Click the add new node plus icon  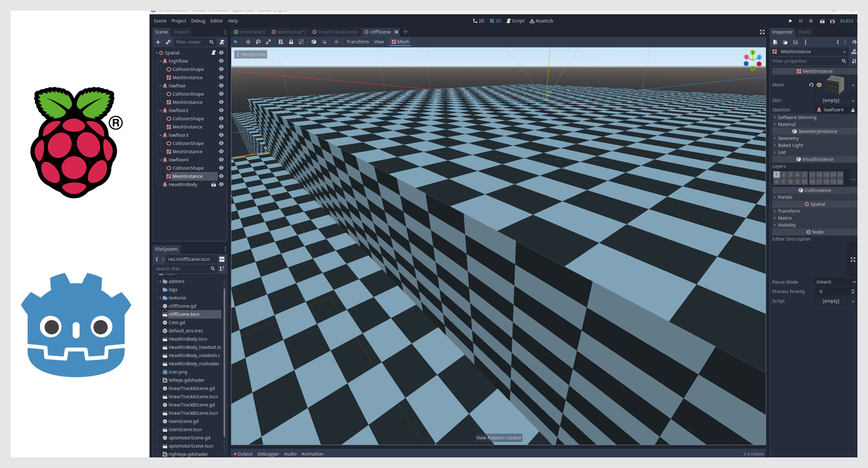(158, 42)
